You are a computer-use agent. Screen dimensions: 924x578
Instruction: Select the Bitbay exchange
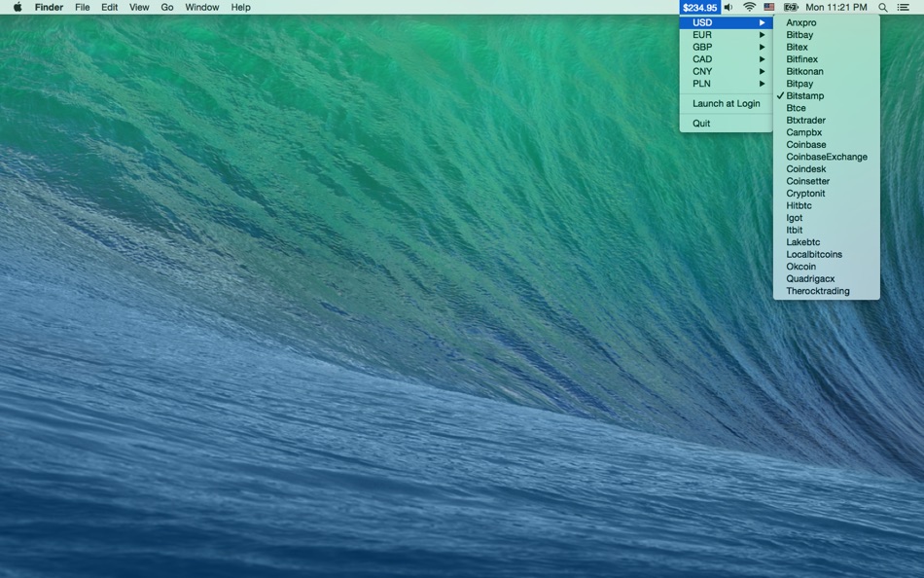tap(826, 35)
